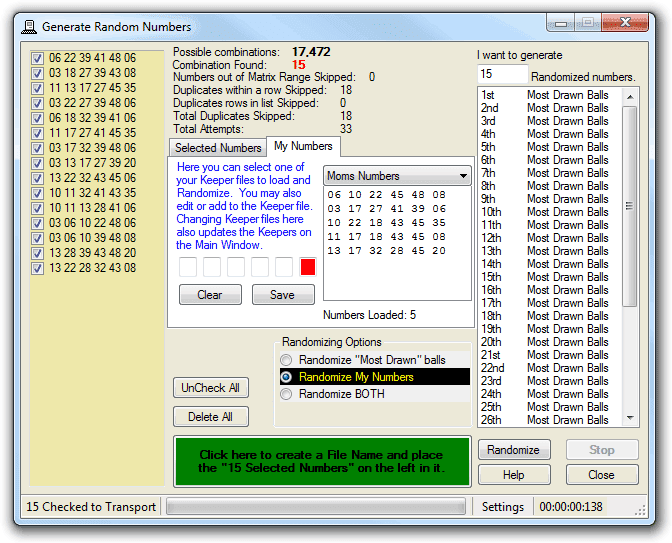Click the UnCheck All button

click(210, 388)
